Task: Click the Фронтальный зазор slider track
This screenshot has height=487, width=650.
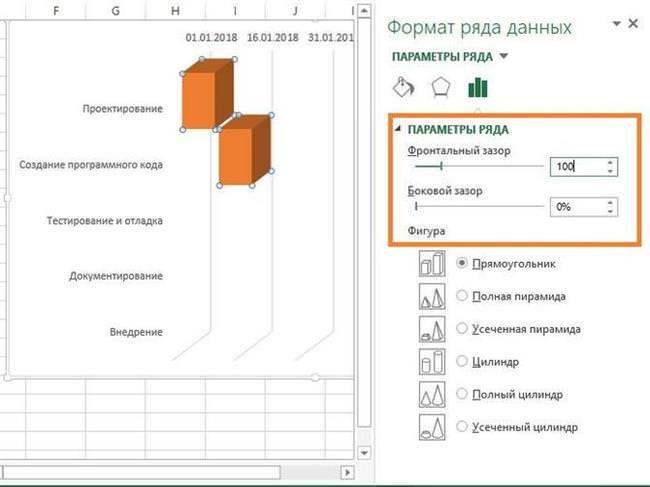Action: pyautogui.click(x=479, y=166)
